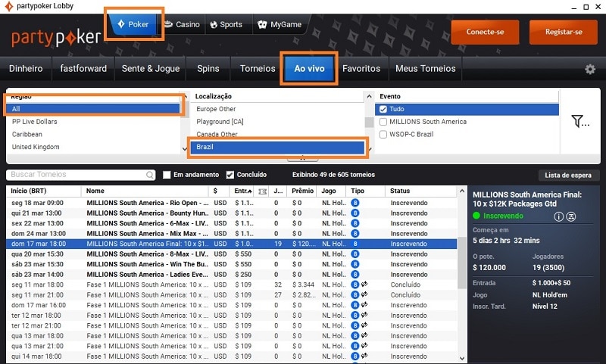Toggle Tudo event checkbox
Image resolution: width=606 pixels, height=364 pixels.
click(383, 109)
